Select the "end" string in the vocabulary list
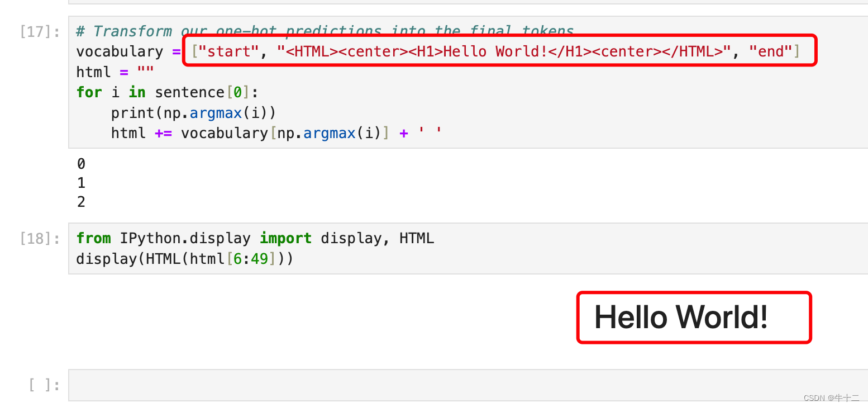868x407 pixels. 771,51
